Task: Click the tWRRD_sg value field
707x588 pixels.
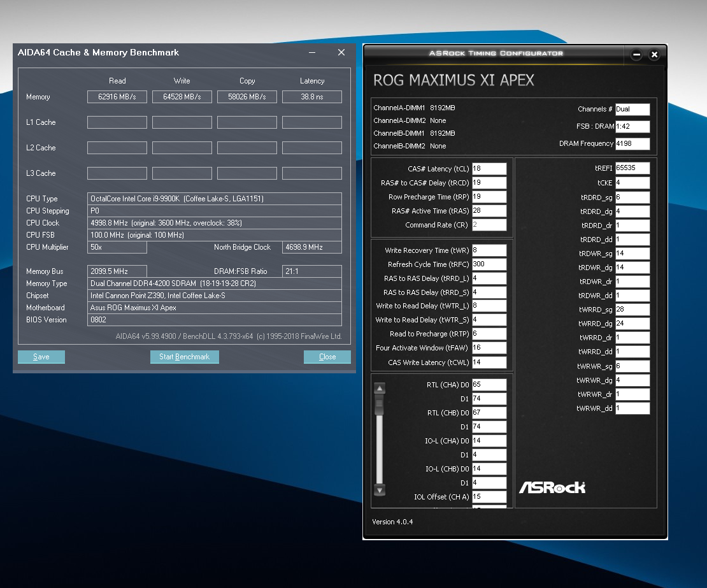Action: 632,310
